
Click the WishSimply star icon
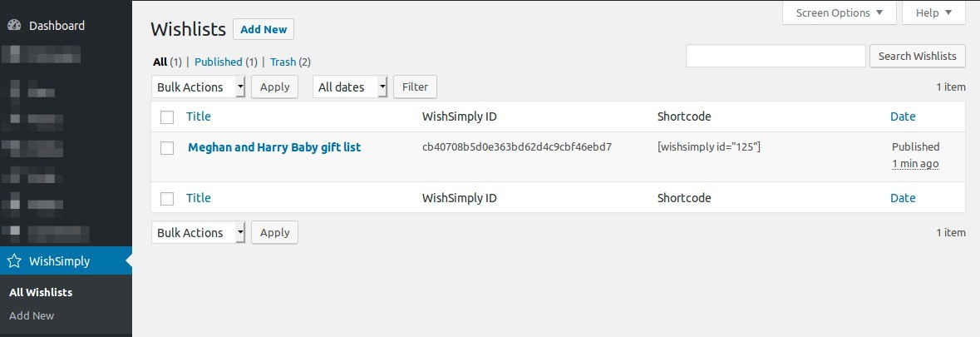14,261
